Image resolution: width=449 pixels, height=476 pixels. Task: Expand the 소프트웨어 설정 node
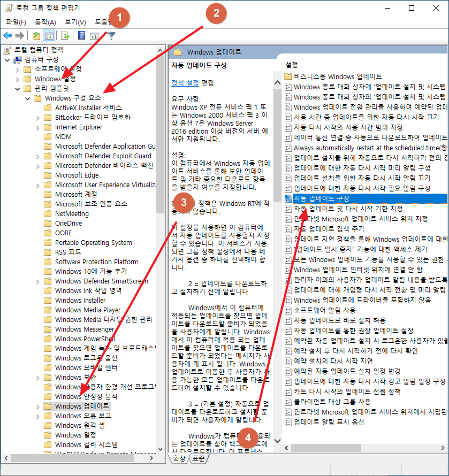[x=17, y=70]
